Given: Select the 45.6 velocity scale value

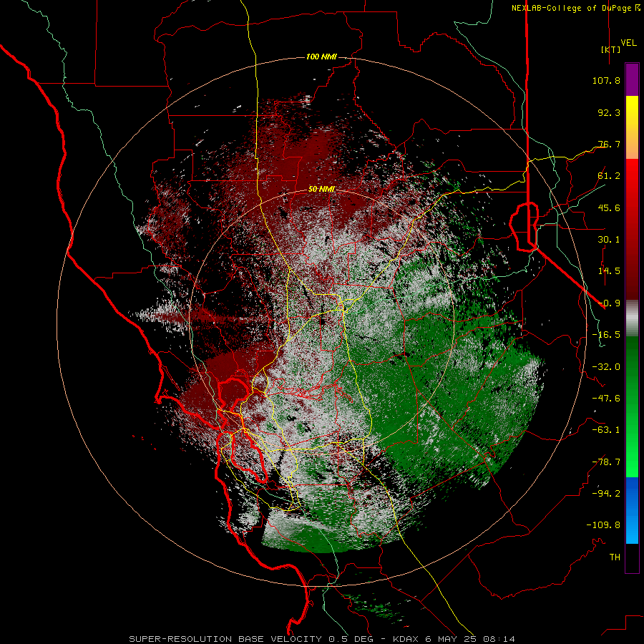Looking at the screenshot, I should [609, 208].
